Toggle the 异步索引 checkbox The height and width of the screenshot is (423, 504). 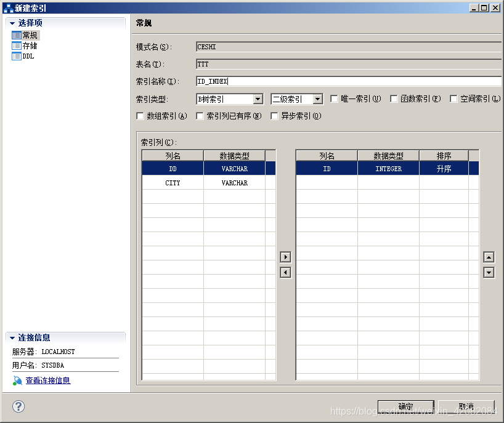tap(274, 116)
